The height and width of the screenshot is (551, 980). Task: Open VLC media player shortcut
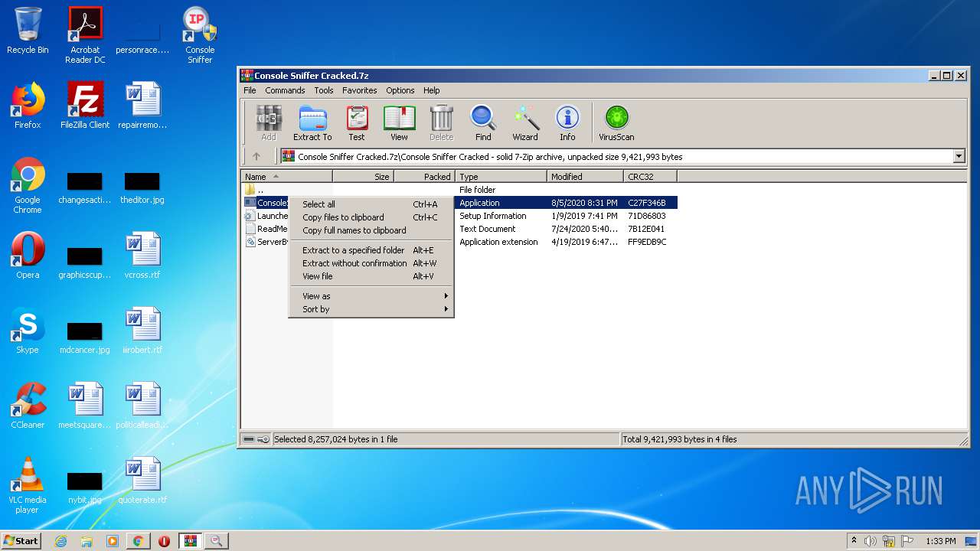28,486
